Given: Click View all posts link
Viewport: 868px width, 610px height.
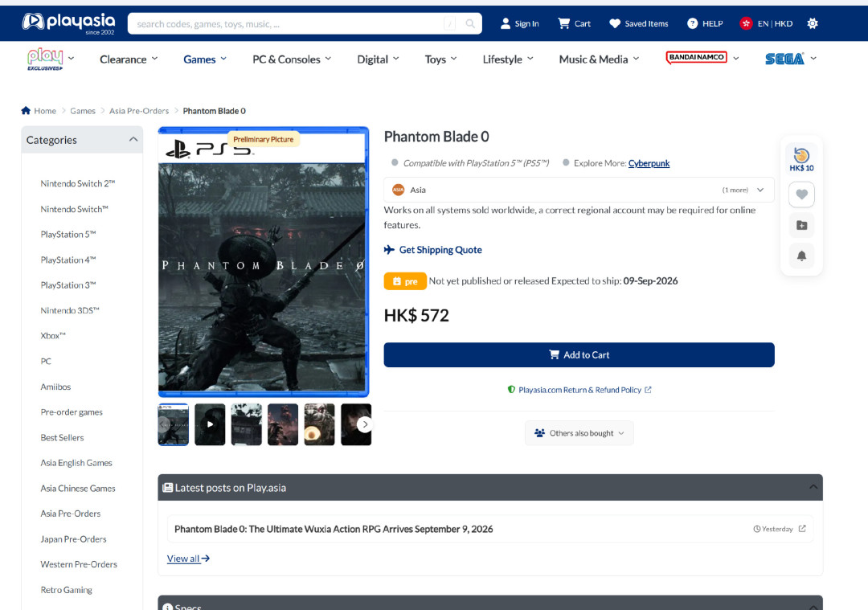Looking at the screenshot, I should (188, 559).
